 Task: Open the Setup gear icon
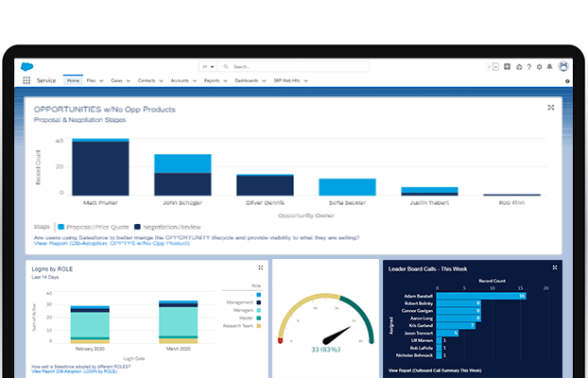pyautogui.click(x=539, y=67)
